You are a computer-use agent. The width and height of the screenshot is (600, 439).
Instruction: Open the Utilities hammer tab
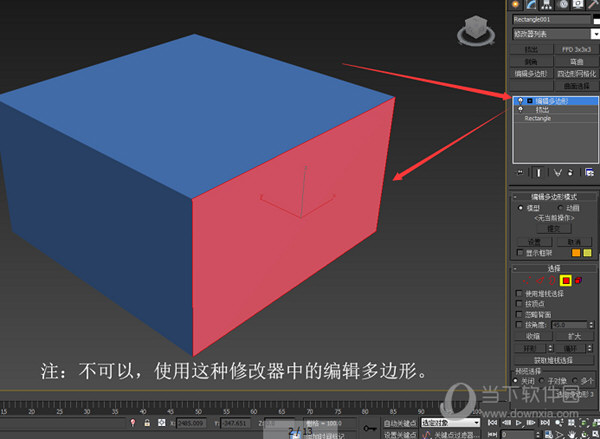(593, 4)
